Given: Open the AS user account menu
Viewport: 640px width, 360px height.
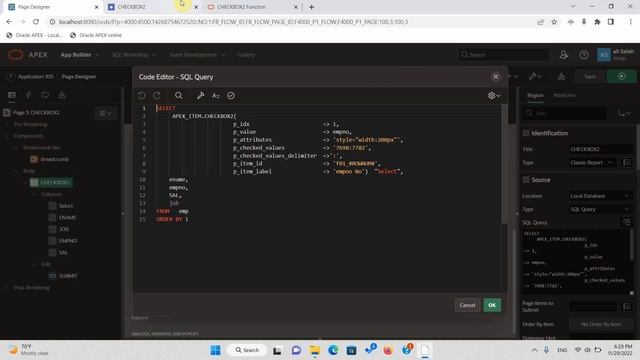Looking at the screenshot, I should coord(616,55).
